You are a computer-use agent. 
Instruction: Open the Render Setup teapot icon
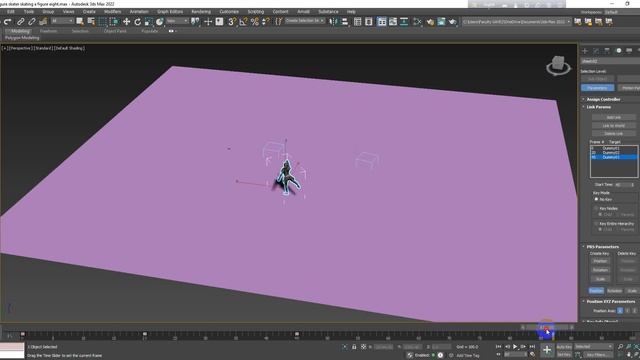coord(430,22)
